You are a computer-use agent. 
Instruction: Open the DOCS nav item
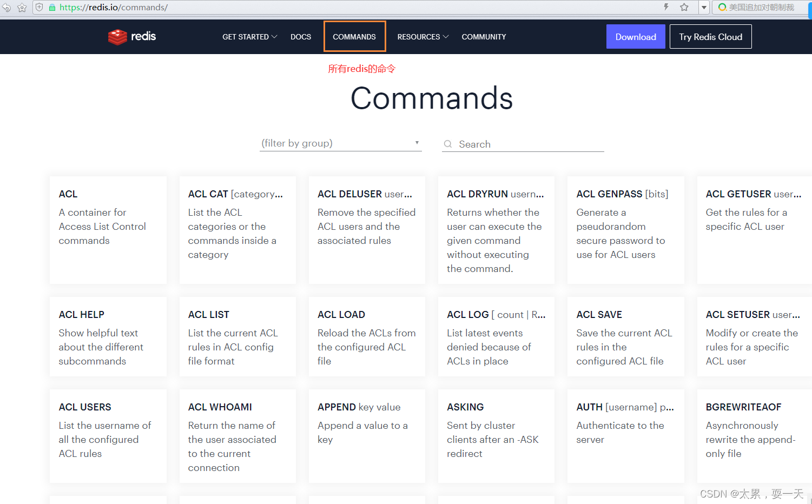pyautogui.click(x=301, y=37)
